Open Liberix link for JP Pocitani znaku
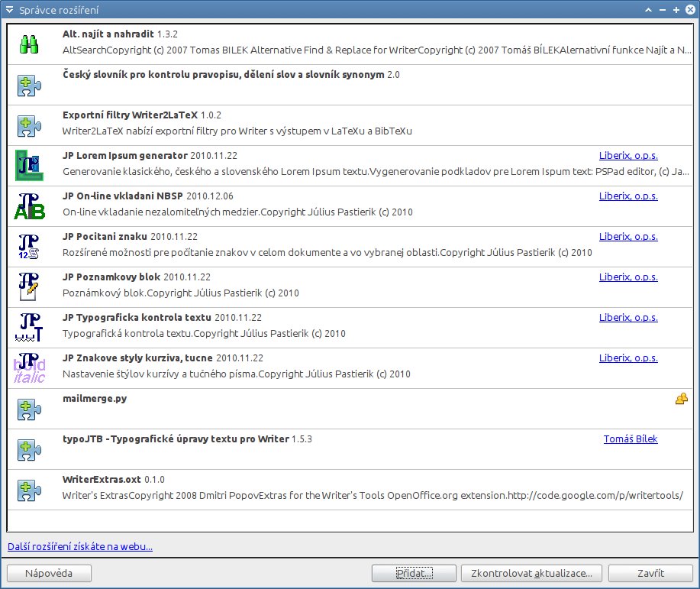This screenshot has width=700, height=589. tap(628, 236)
